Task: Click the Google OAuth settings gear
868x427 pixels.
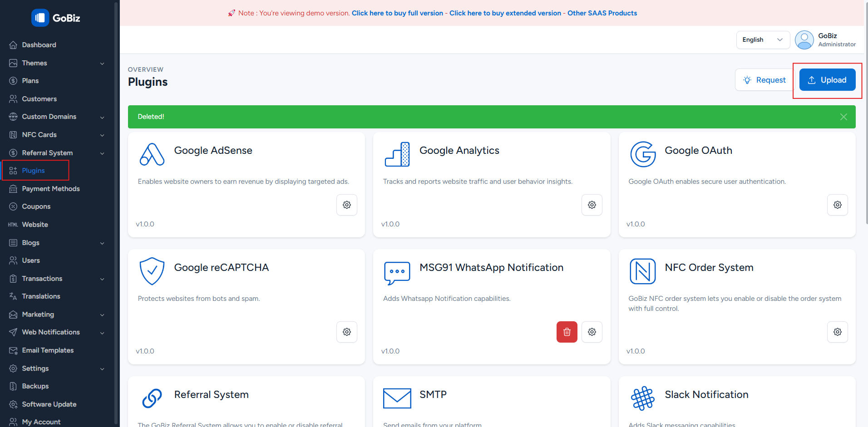Action: click(837, 205)
